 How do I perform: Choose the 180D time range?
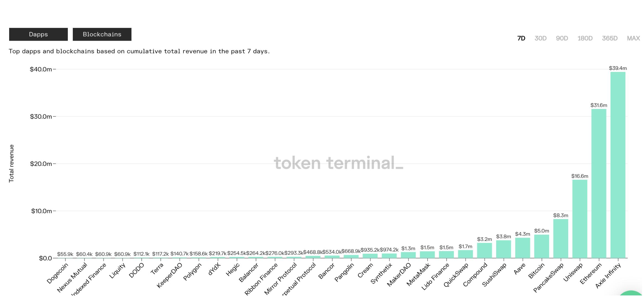[x=585, y=38]
